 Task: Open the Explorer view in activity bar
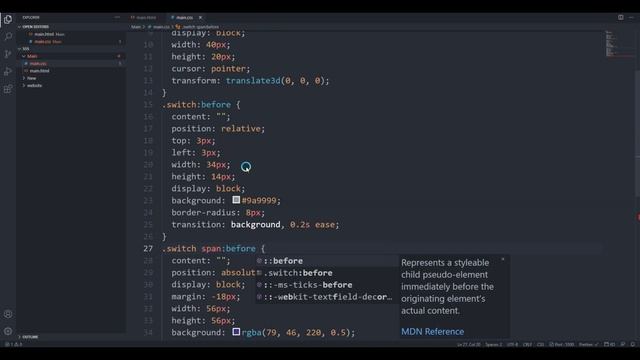click(x=8, y=19)
